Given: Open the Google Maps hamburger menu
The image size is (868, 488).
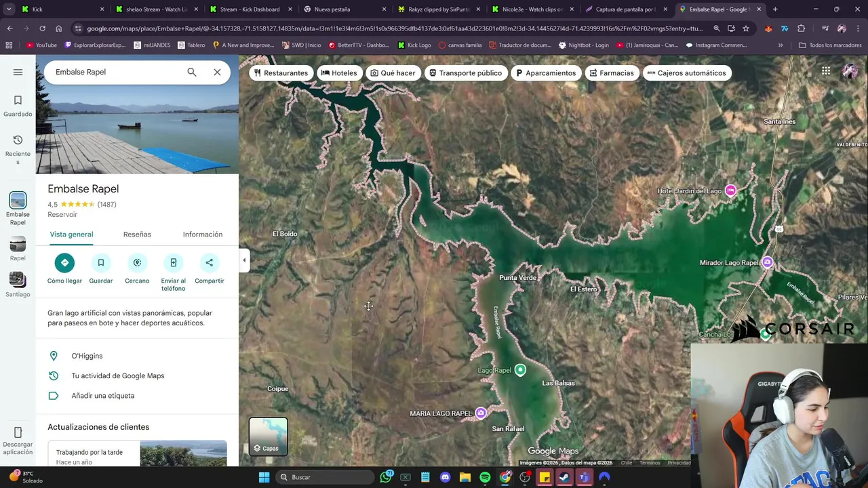Looking at the screenshot, I should pyautogui.click(x=18, y=72).
